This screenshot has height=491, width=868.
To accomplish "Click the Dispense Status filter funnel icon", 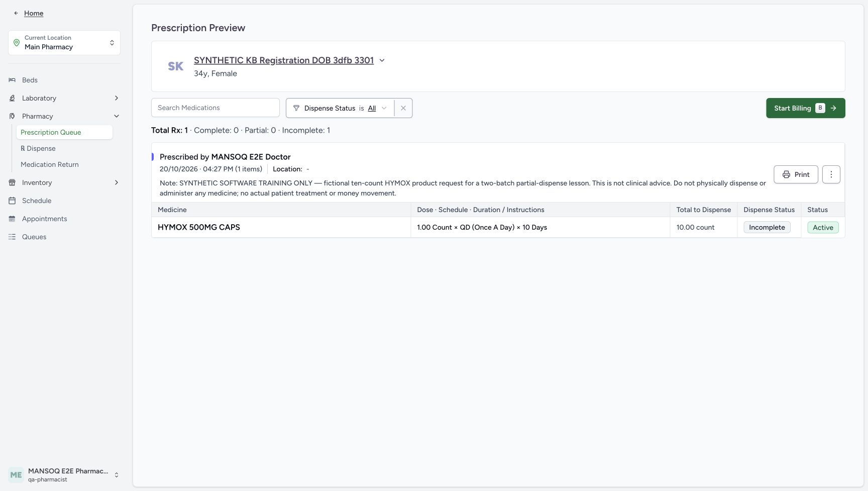I will [296, 108].
